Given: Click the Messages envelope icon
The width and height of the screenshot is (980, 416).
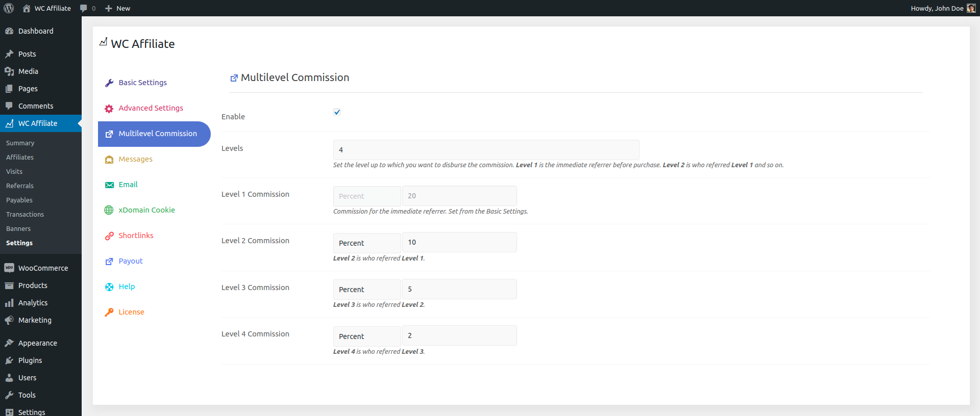Looking at the screenshot, I should (109, 160).
